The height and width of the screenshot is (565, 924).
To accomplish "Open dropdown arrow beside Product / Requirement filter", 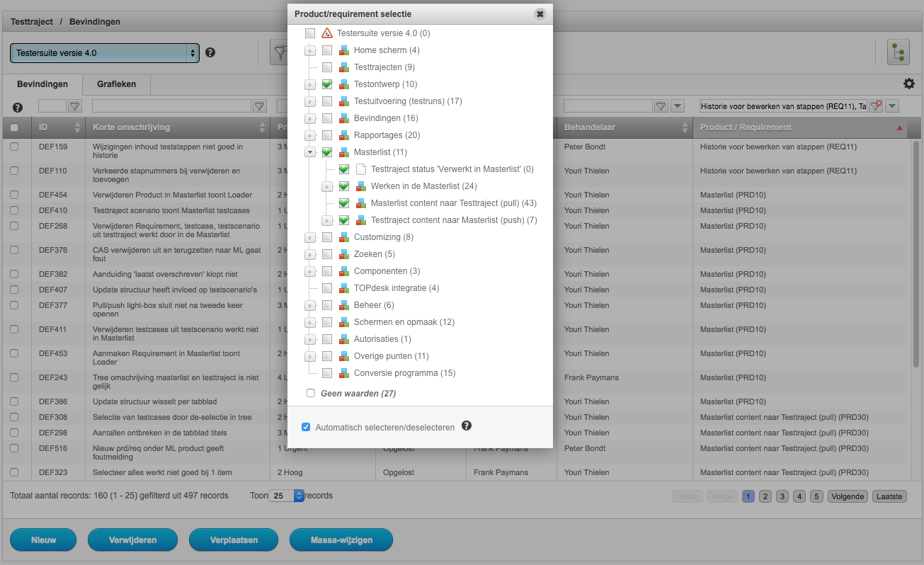I will pos(892,106).
